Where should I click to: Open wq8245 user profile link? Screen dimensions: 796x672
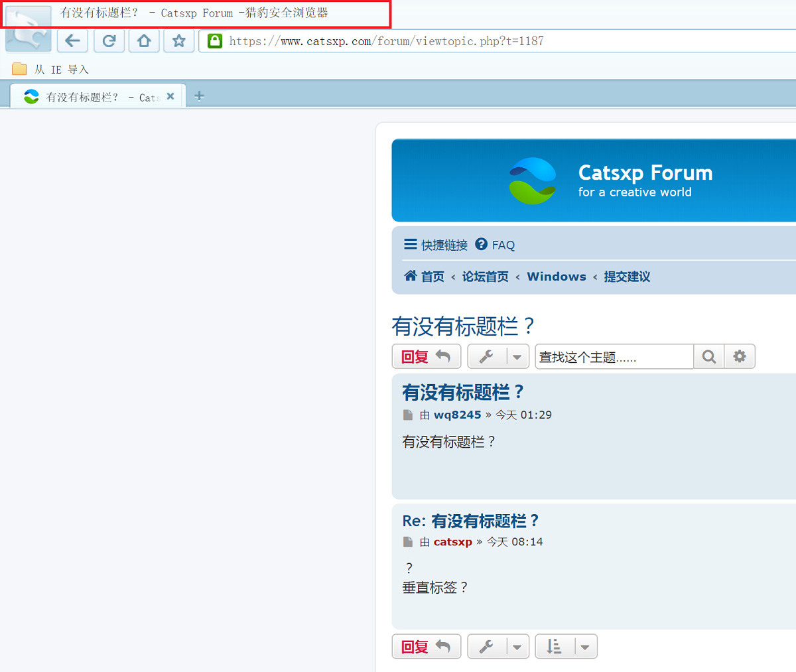(457, 415)
